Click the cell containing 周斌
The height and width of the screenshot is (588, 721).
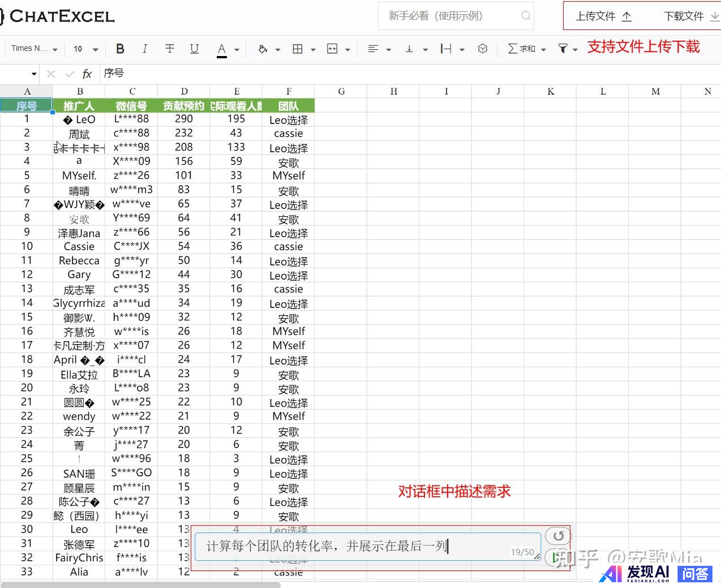[x=79, y=134]
